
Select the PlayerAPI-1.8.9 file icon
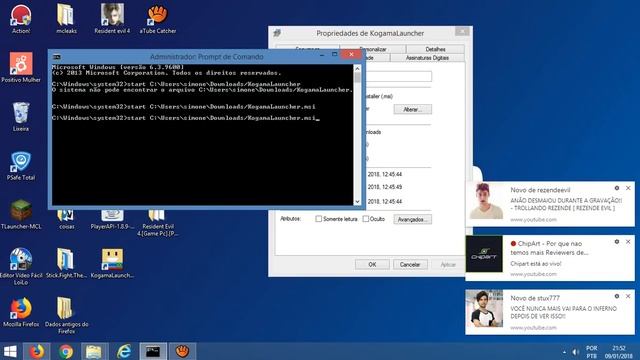[x=112, y=220]
